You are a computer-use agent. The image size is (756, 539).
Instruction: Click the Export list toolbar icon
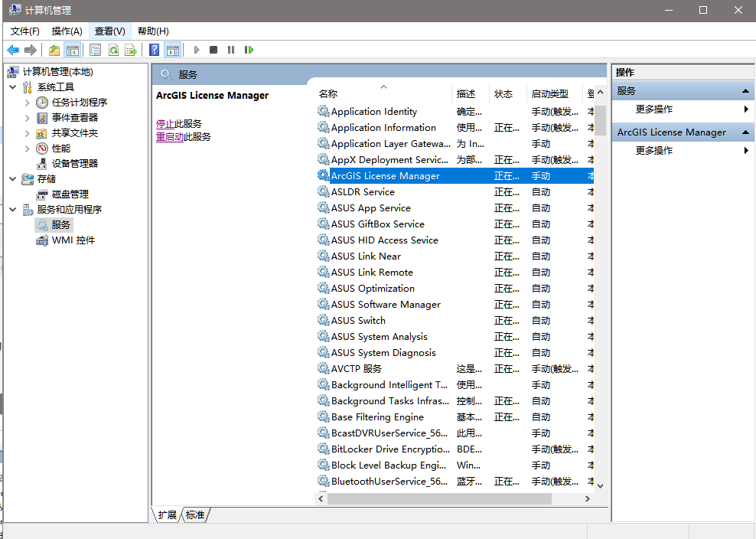point(131,50)
